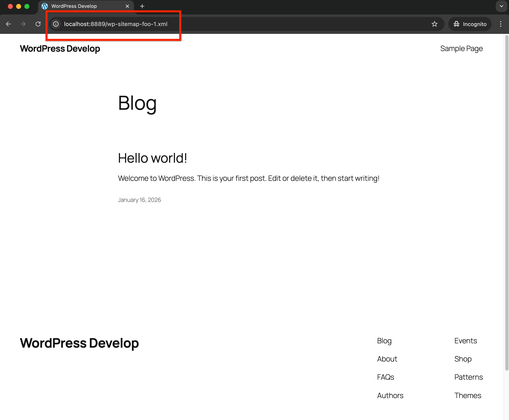Go to the Patterns footer link
The image size is (509, 420).
[x=468, y=377]
